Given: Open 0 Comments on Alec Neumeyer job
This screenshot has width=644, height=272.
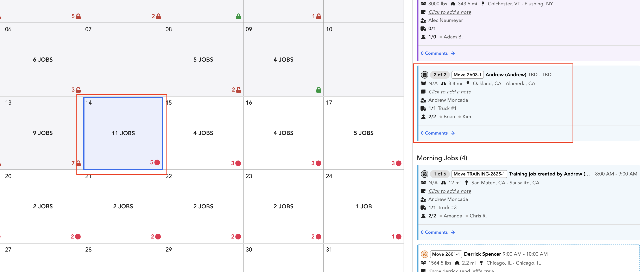Looking at the screenshot, I should (437, 53).
